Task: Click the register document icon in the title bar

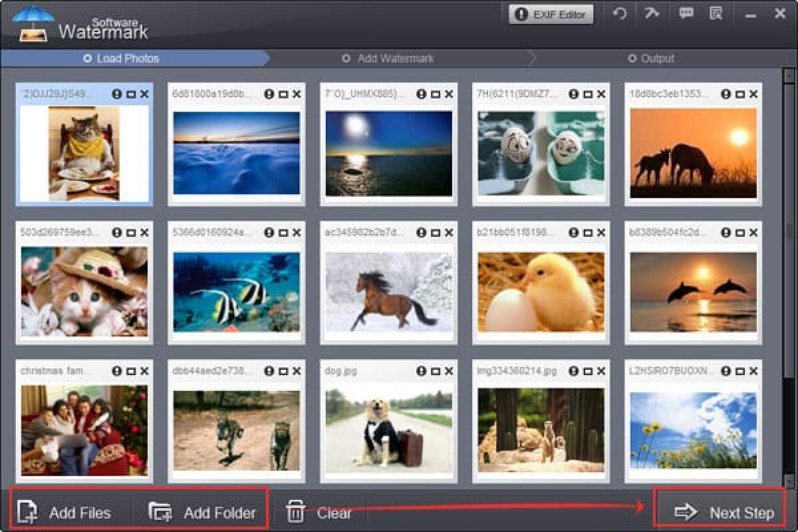Action: click(x=717, y=13)
